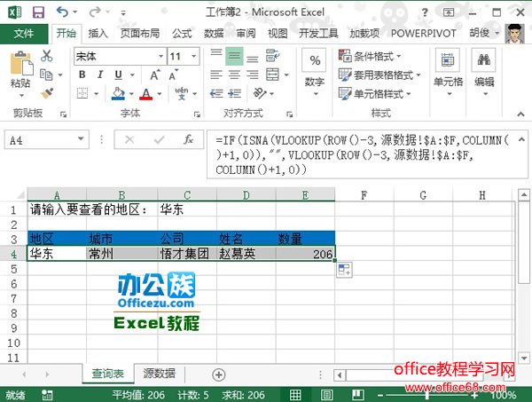Switch to the 公式 (Formulas) tab
Image resolution: width=532 pixels, height=402 pixels.
182,33
